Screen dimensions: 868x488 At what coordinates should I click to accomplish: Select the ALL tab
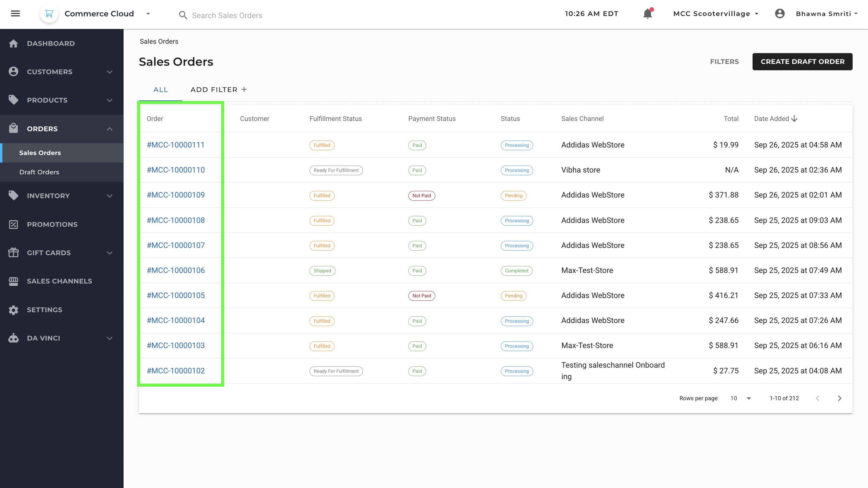(x=161, y=90)
